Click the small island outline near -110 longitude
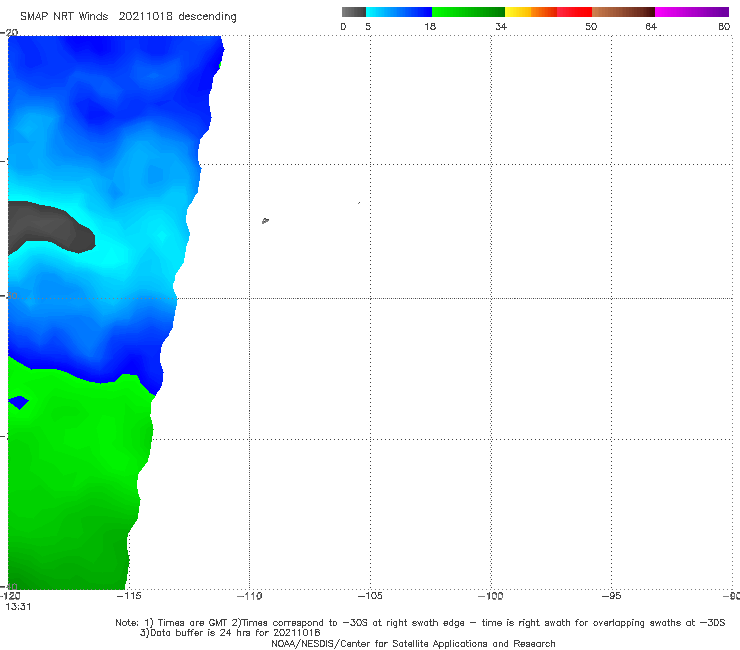 point(265,220)
